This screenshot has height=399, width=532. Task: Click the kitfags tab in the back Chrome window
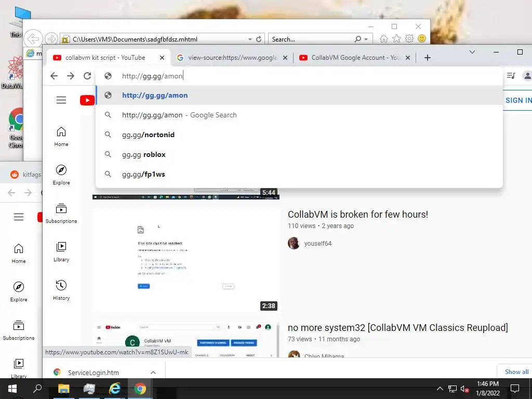coord(25,175)
